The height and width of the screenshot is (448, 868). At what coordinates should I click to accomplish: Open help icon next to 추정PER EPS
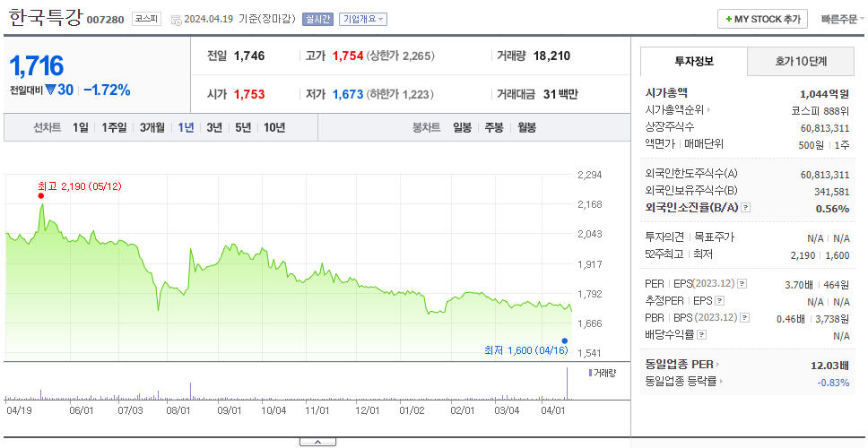[x=719, y=301]
